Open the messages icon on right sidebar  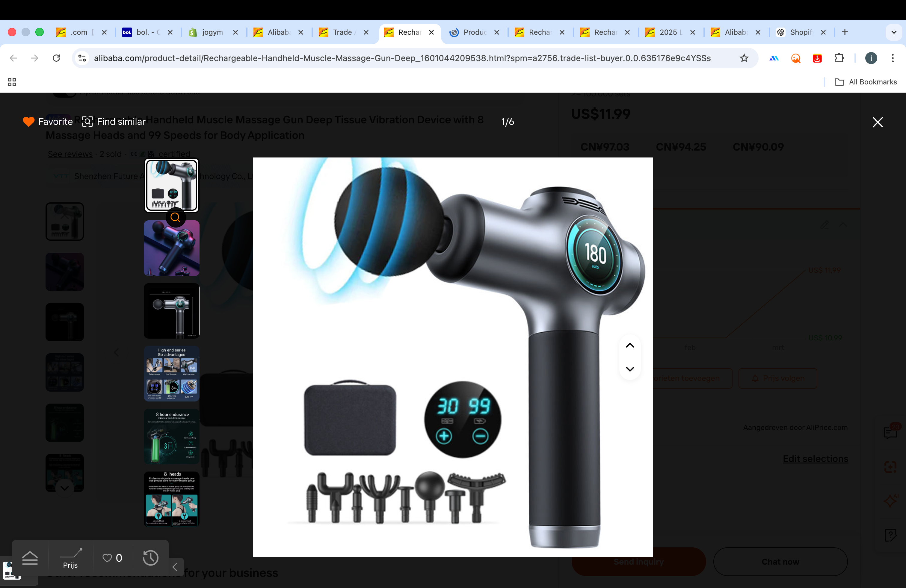(x=891, y=432)
